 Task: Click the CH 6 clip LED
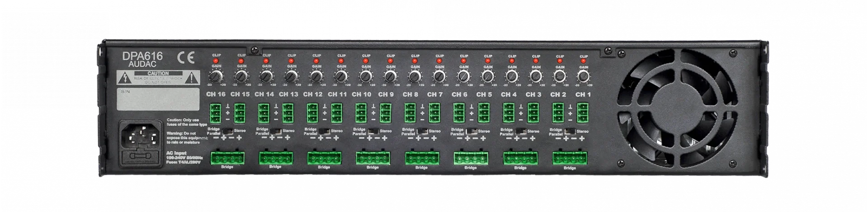(x=463, y=61)
